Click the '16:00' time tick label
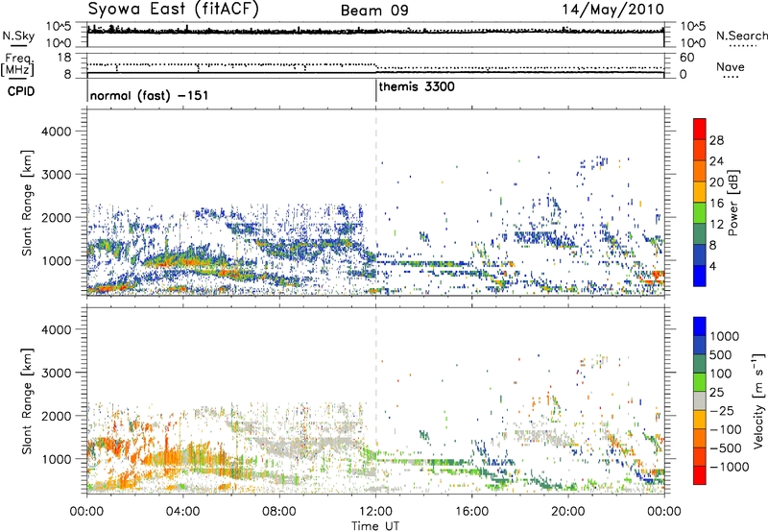This screenshot has width=768, height=532. pos(471,512)
